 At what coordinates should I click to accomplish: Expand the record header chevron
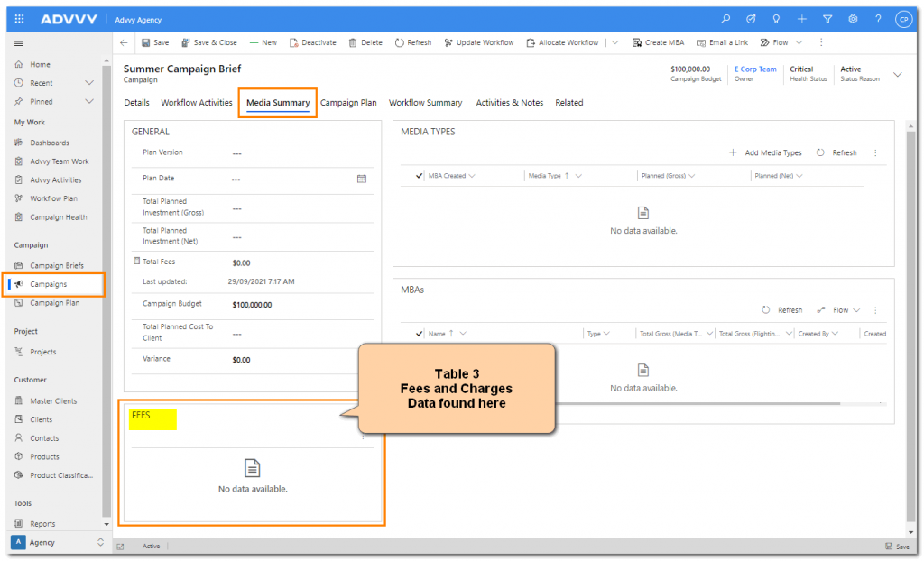897,75
